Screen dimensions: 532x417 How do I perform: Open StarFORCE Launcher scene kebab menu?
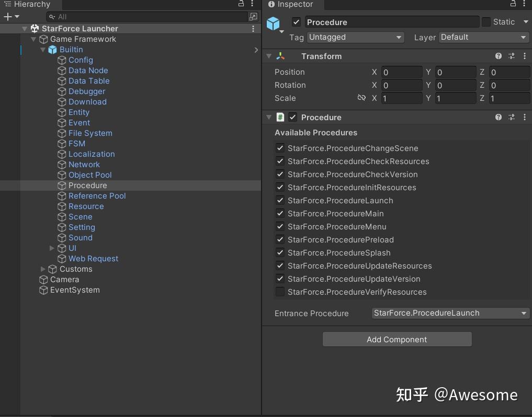[x=254, y=29]
